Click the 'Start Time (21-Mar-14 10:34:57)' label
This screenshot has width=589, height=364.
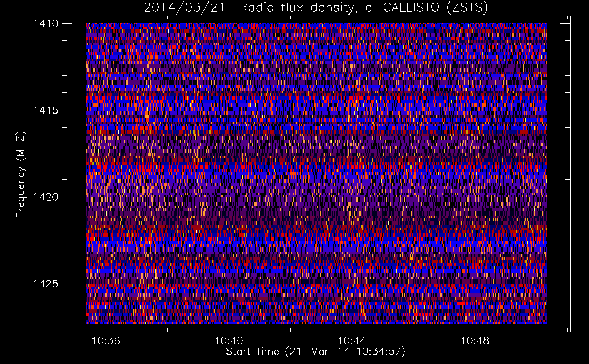[316, 352]
